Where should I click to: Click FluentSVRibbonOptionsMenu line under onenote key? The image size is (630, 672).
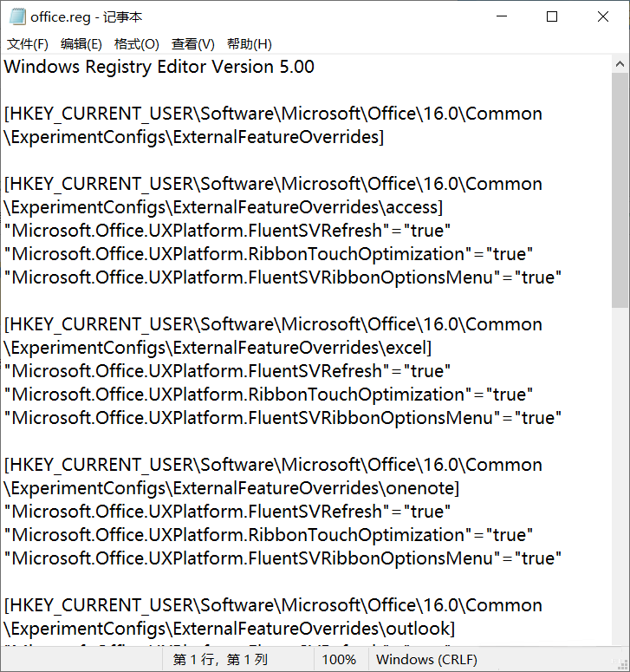[283, 558]
